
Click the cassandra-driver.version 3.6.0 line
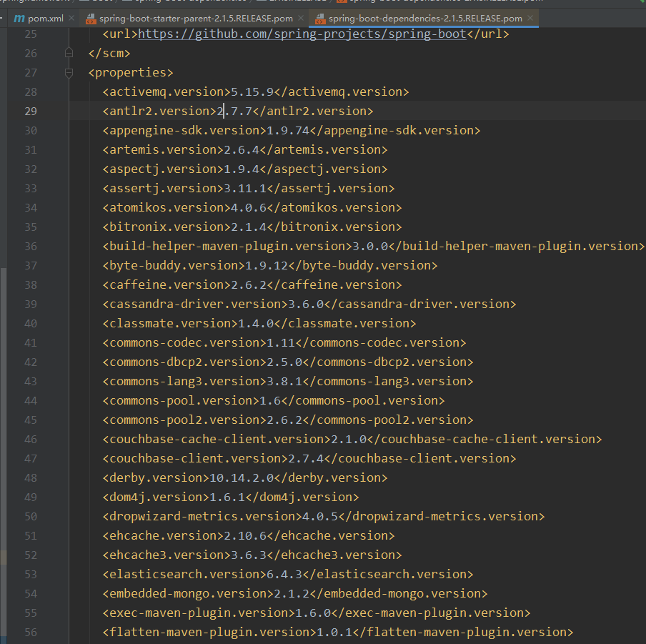(x=309, y=304)
